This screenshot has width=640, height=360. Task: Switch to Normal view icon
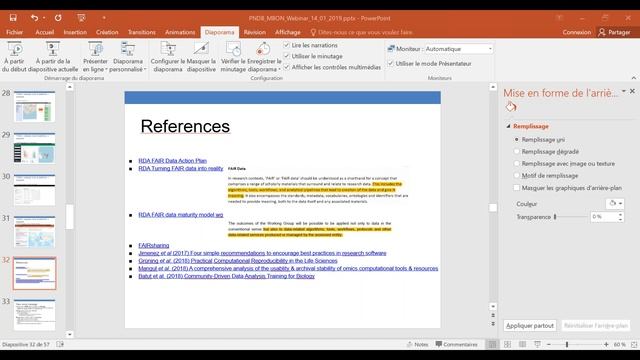492,344
